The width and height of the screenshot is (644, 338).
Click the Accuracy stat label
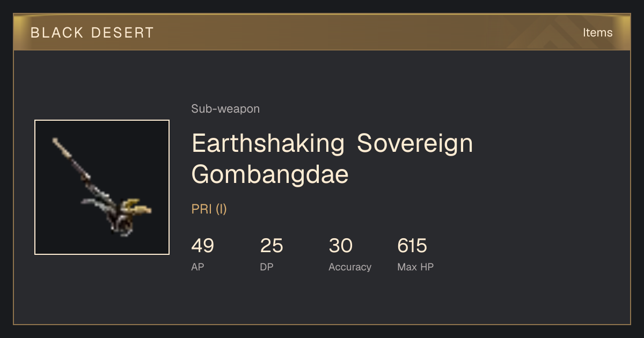pos(350,267)
